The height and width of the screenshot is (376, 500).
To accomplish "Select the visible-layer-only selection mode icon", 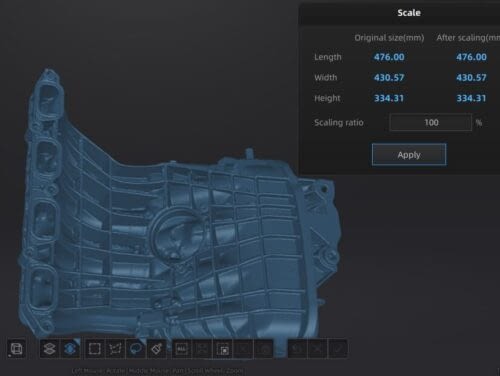I will click(49, 349).
